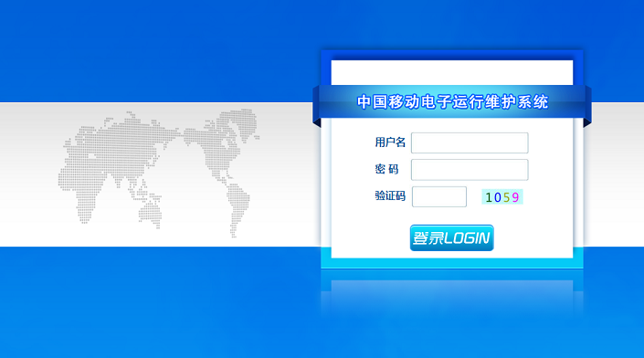Select the 验证码 verification code input box
The image size is (644, 358).
pos(439,196)
